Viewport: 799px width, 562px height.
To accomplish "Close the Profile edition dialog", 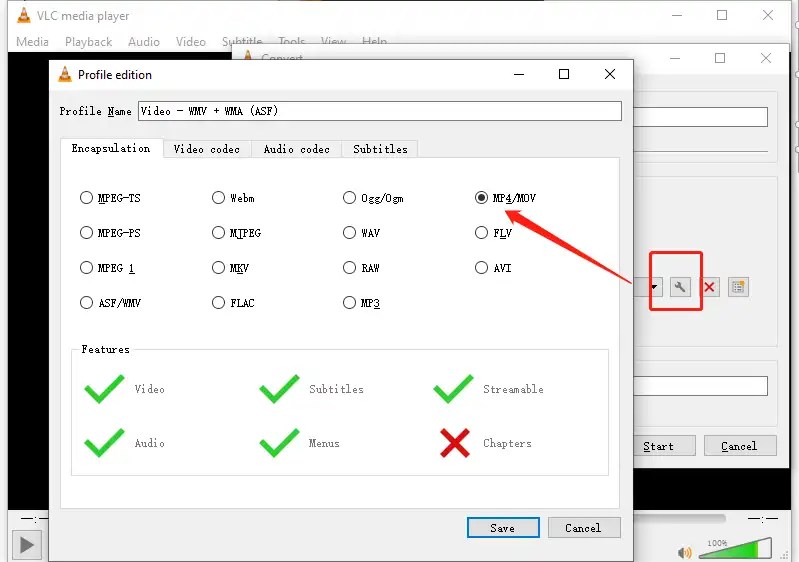I will [x=610, y=74].
